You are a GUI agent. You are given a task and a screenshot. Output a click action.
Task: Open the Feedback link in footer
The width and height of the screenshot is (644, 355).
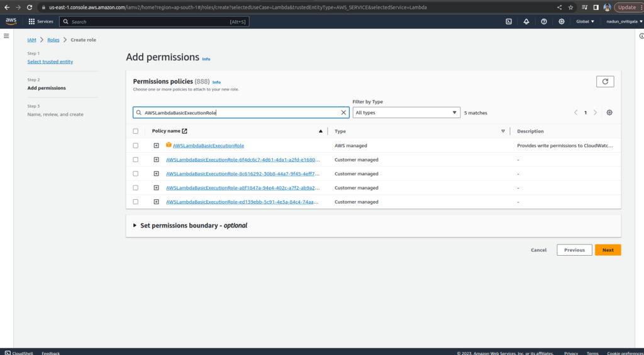50,353
